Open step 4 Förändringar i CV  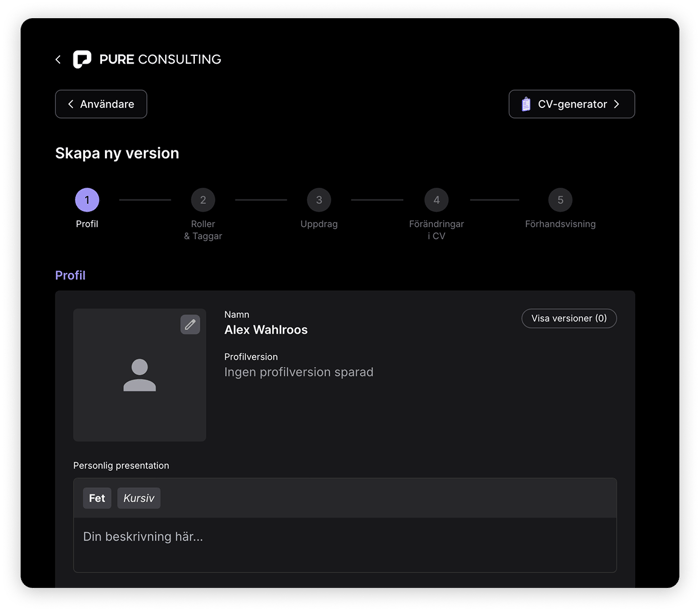point(436,200)
